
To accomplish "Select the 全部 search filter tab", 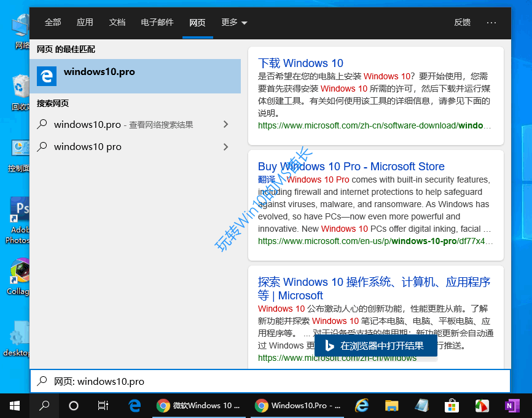I will coord(53,22).
